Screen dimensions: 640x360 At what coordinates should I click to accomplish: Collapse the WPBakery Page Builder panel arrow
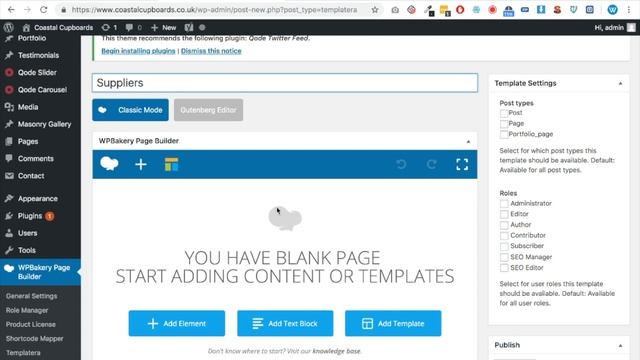click(x=468, y=141)
